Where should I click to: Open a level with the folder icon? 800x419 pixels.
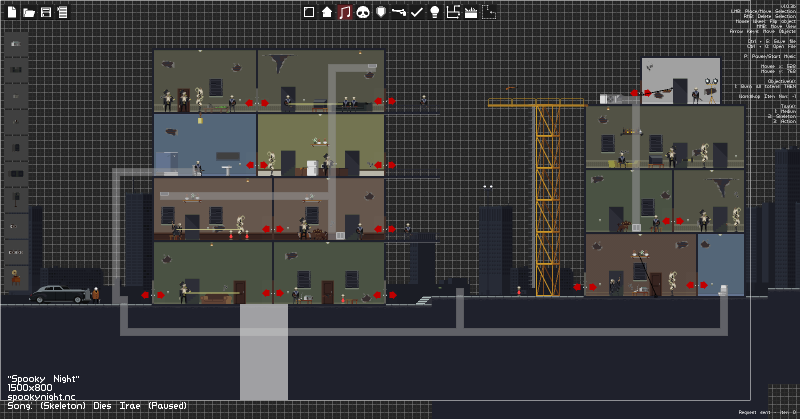[x=29, y=12]
